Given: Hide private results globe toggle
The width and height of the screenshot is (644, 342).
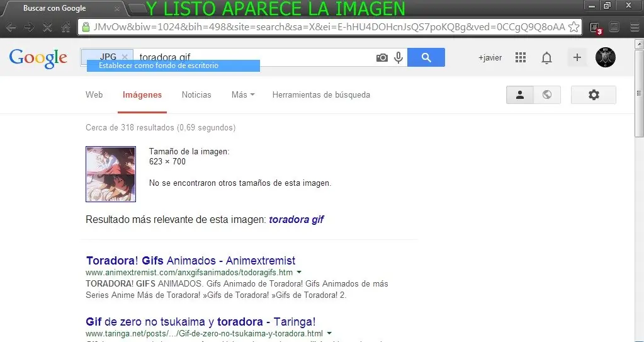Looking at the screenshot, I should pyautogui.click(x=546, y=95).
